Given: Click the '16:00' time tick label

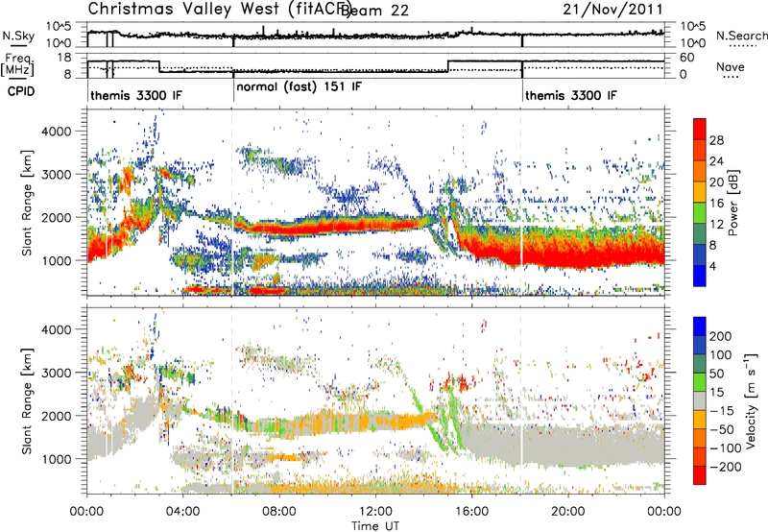Looking at the screenshot, I should [x=471, y=512].
